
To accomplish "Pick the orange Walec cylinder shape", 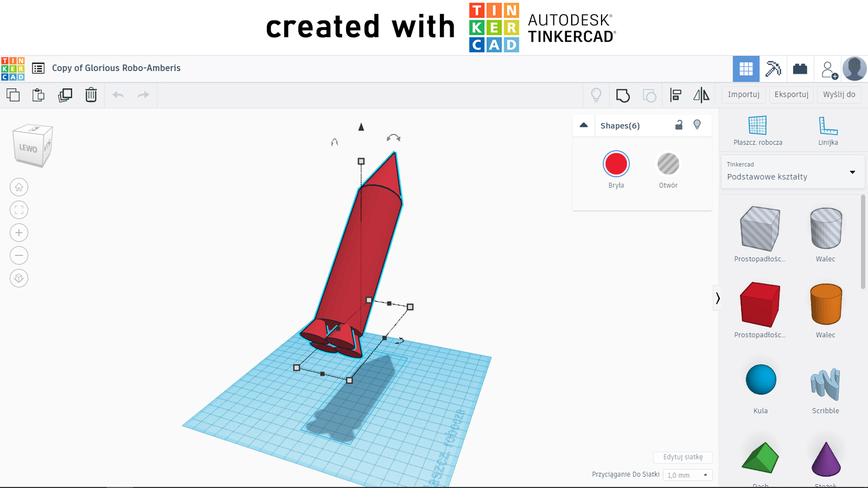I will (826, 304).
